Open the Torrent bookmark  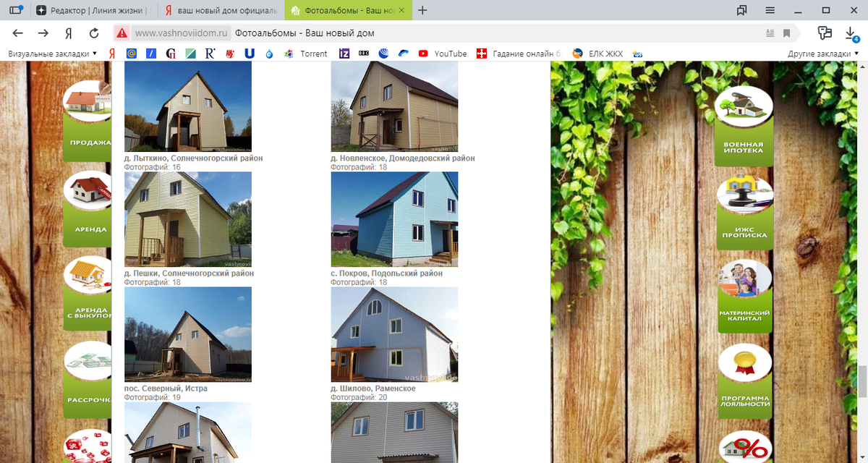click(x=306, y=54)
